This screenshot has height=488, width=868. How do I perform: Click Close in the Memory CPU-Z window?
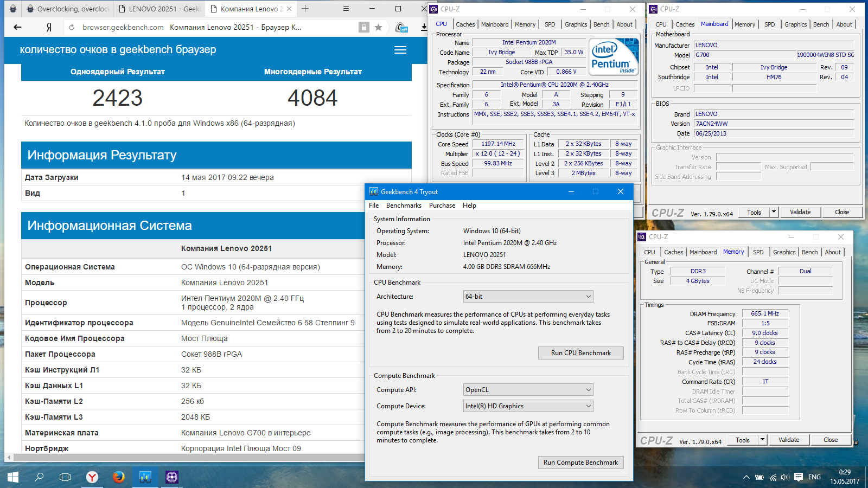point(831,440)
